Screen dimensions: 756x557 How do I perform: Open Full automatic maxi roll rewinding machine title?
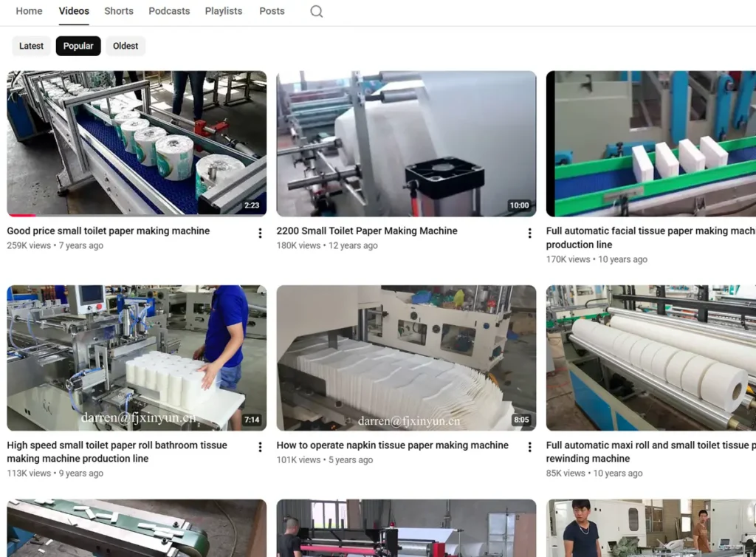pyautogui.click(x=651, y=452)
